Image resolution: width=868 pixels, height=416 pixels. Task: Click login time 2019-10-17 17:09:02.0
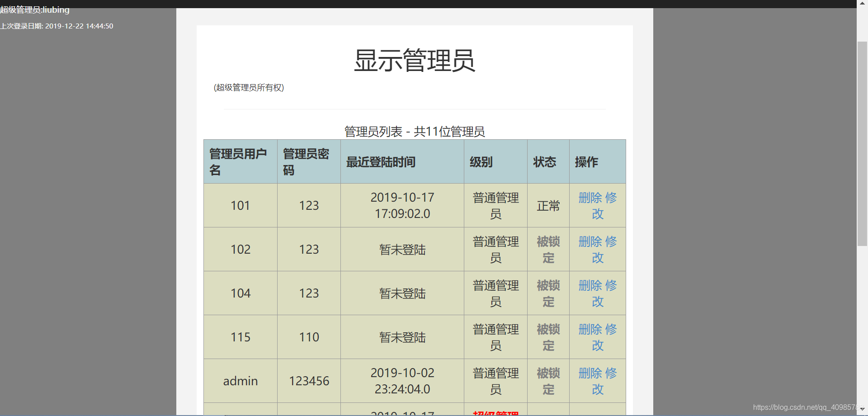click(402, 205)
